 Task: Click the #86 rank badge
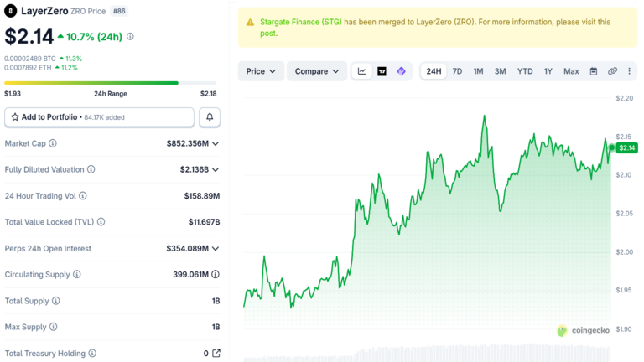(119, 11)
